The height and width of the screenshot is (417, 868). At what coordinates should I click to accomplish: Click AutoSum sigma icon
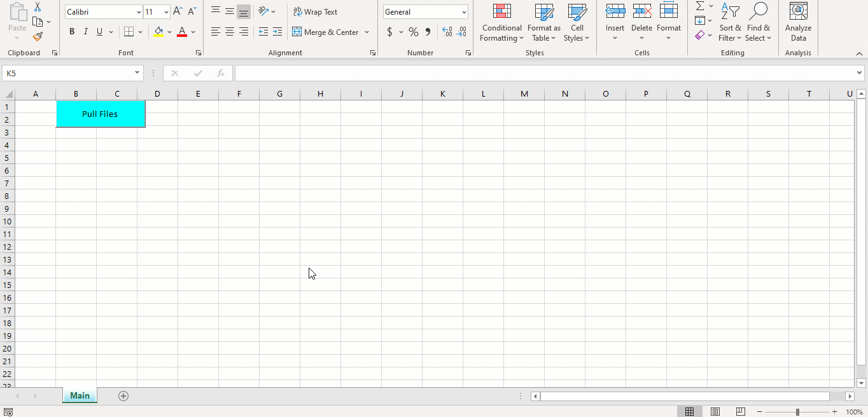(x=700, y=6)
